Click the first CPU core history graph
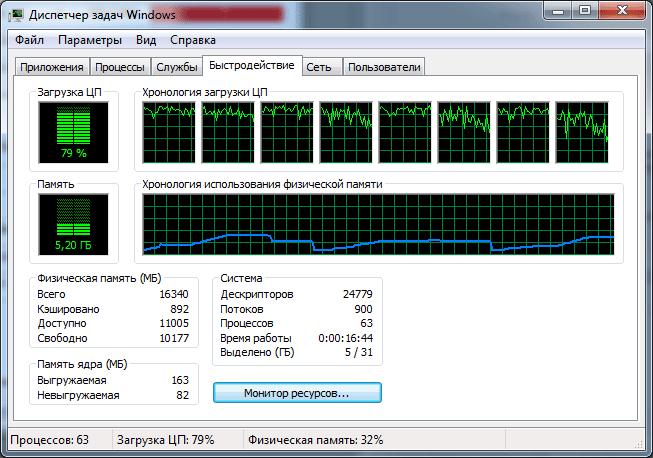 [x=169, y=132]
